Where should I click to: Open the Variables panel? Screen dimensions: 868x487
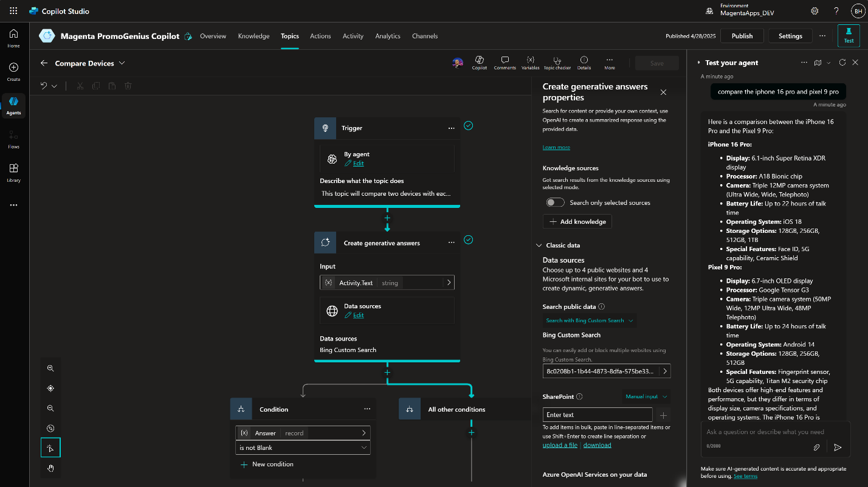pos(530,63)
